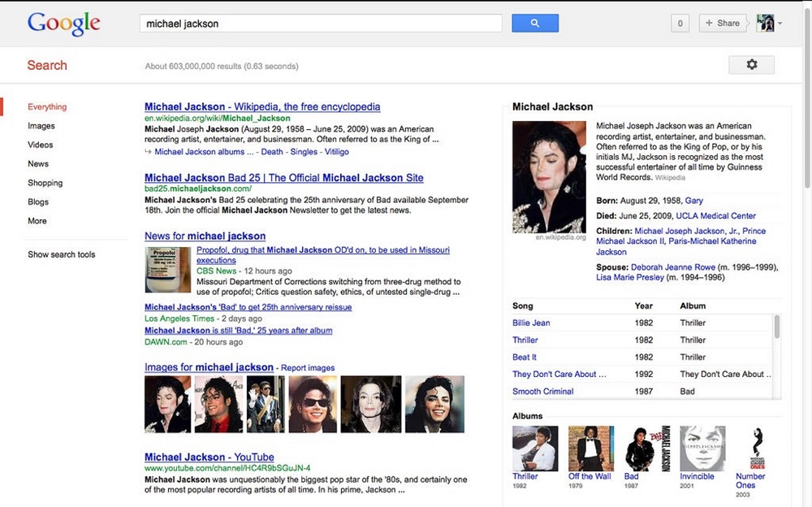Image resolution: width=812 pixels, height=507 pixels.
Task: Click the blue search magnifier button
Action: pos(535,24)
